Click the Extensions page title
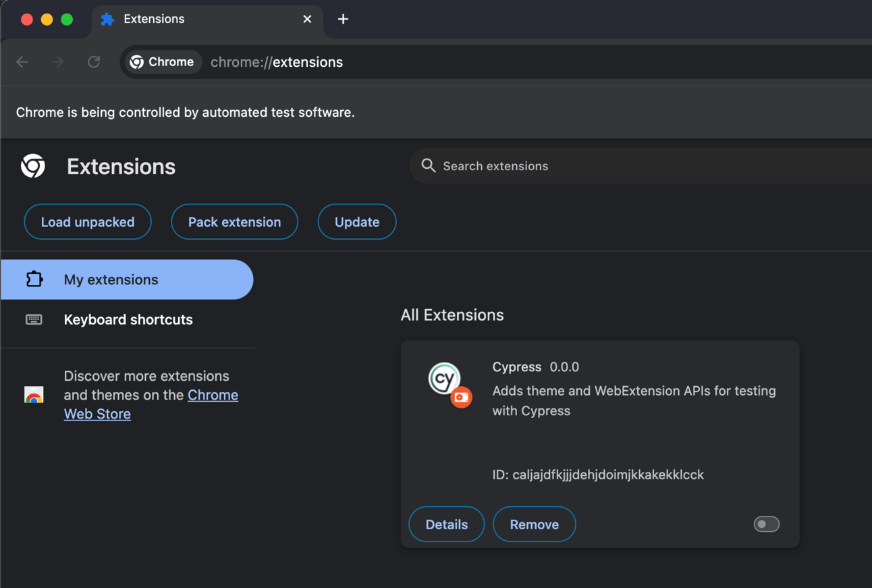The height and width of the screenshot is (588, 872). click(121, 167)
